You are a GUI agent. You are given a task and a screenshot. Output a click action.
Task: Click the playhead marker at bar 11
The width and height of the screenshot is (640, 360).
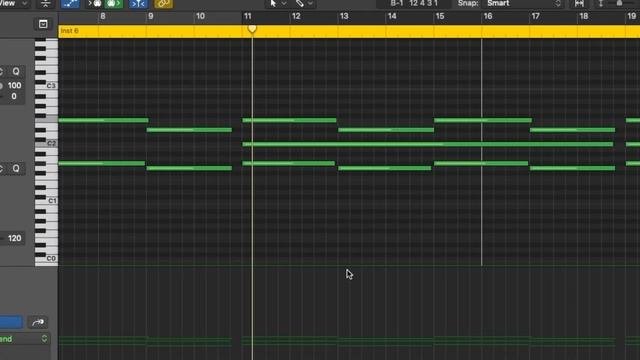tap(252, 29)
